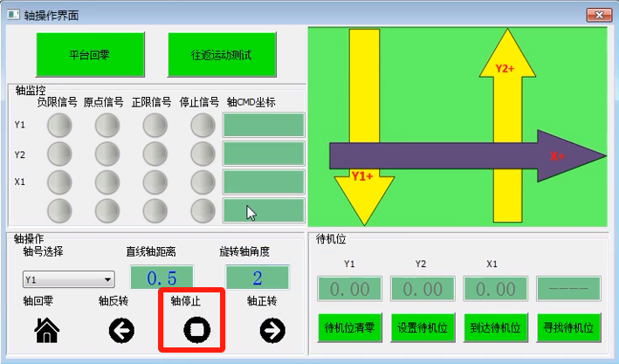The height and width of the screenshot is (364, 619).
Task: Click the axis stop (轴停止) square icon
Action: (192, 330)
